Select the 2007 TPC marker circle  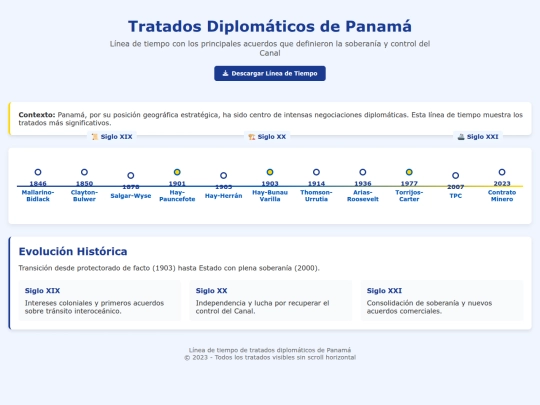455,175
